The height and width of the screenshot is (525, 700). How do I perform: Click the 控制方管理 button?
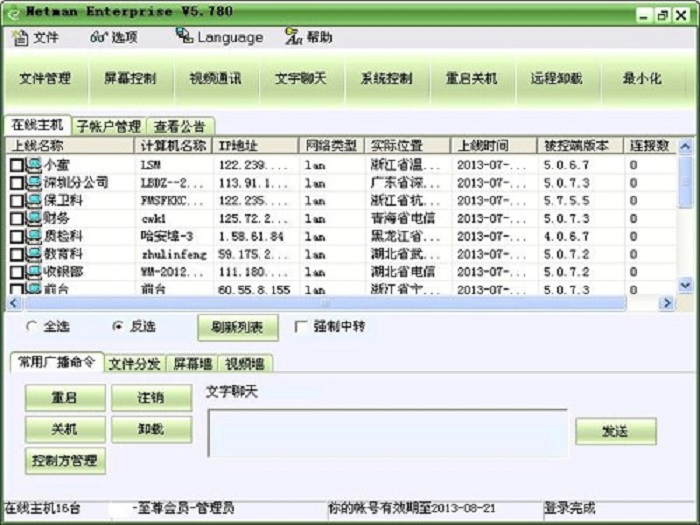point(65,461)
